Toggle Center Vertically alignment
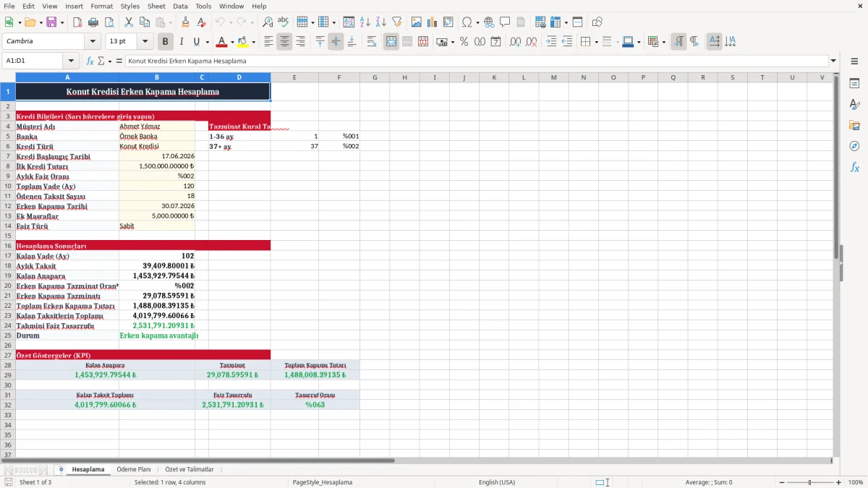This screenshot has width=868, height=488. (x=336, y=42)
